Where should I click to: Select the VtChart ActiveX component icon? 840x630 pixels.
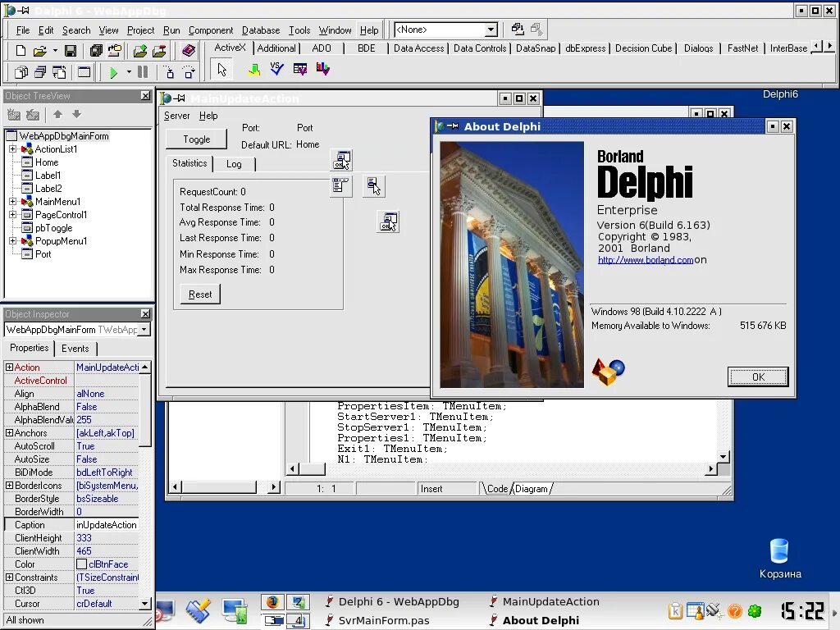coord(323,69)
